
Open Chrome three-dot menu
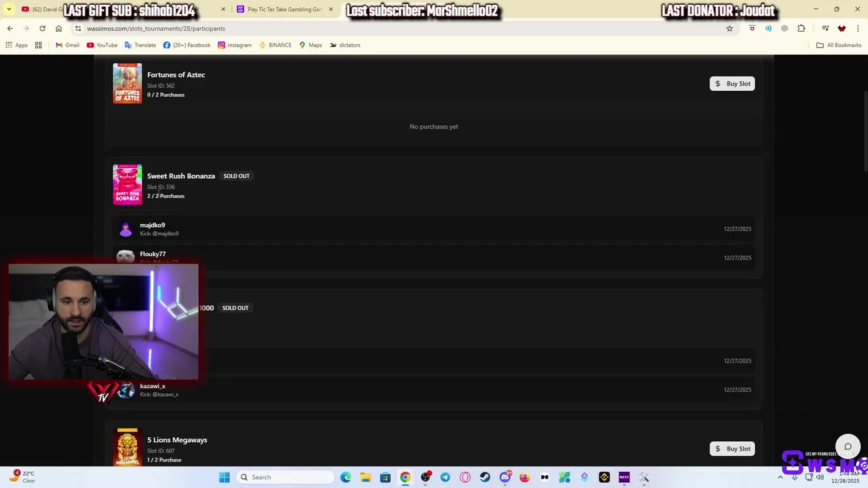pos(858,28)
